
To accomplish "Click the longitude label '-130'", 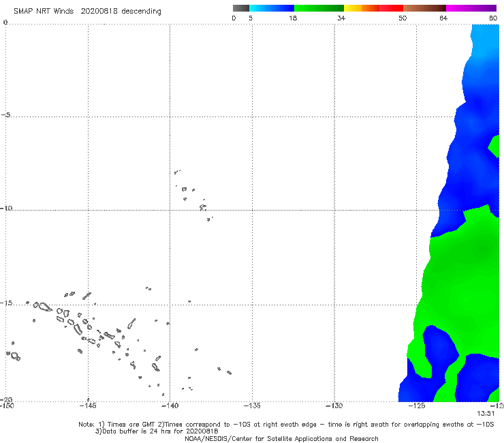I will pyautogui.click(x=334, y=406).
